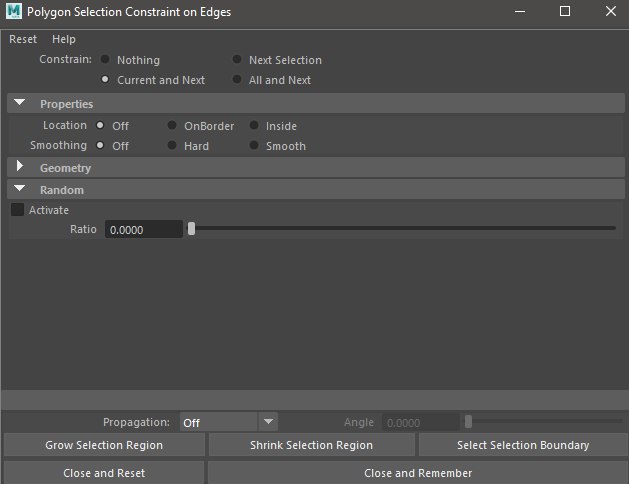
Task: Enable the Activate checkbox
Action: click(x=17, y=209)
